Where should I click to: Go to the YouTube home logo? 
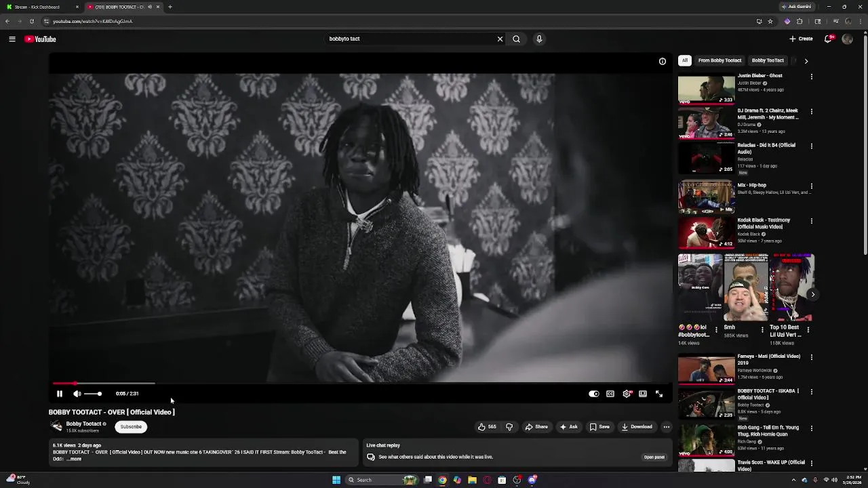[40, 39]
